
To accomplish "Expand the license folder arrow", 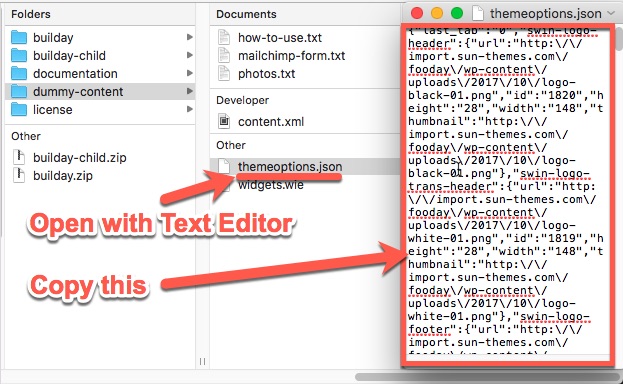I will pyautogui.click(x=190, y=109).
